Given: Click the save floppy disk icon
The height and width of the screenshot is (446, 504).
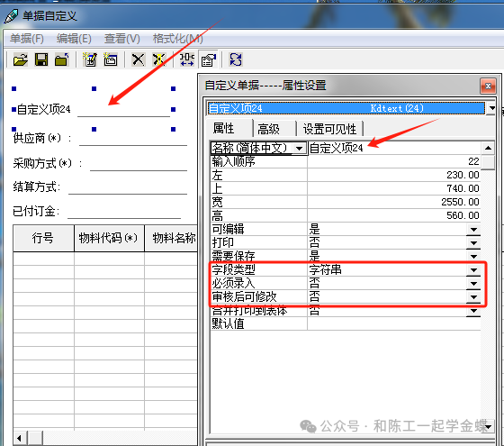Looking at the screenshot, I should click(41, 59).
